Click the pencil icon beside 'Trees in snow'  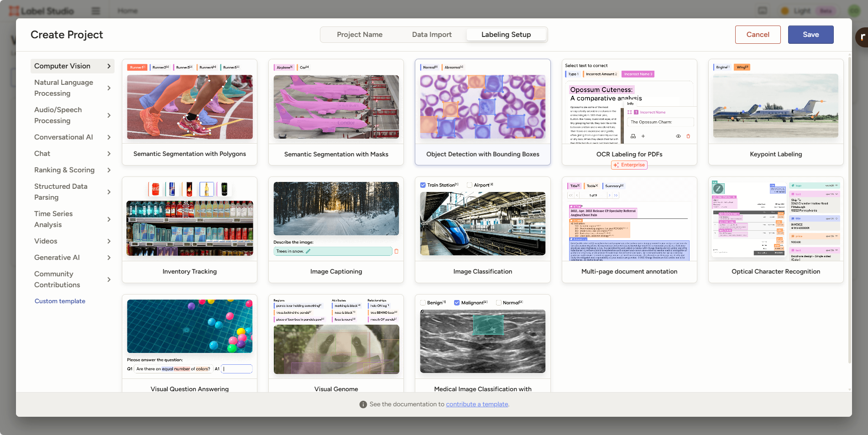(x=308, y=251)
